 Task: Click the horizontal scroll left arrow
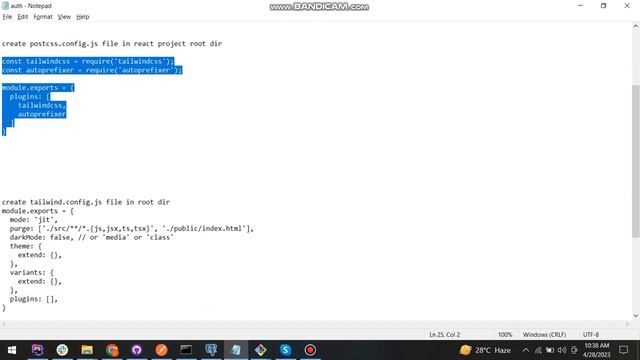click(x=4, y=324)
